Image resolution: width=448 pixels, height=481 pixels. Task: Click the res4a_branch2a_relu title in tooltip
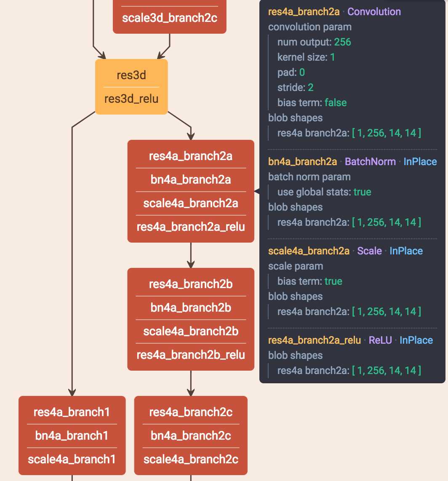point(314,340)
